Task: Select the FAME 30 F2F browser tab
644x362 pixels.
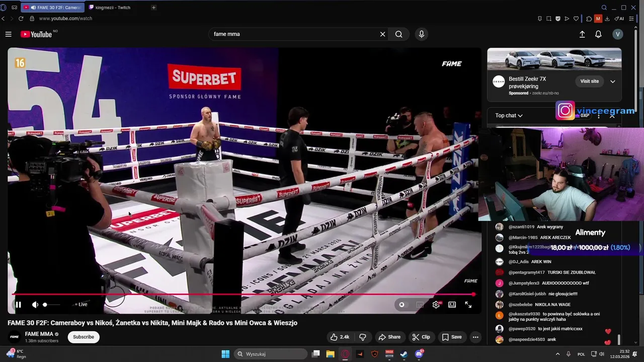Action: (x=53, y=8)
